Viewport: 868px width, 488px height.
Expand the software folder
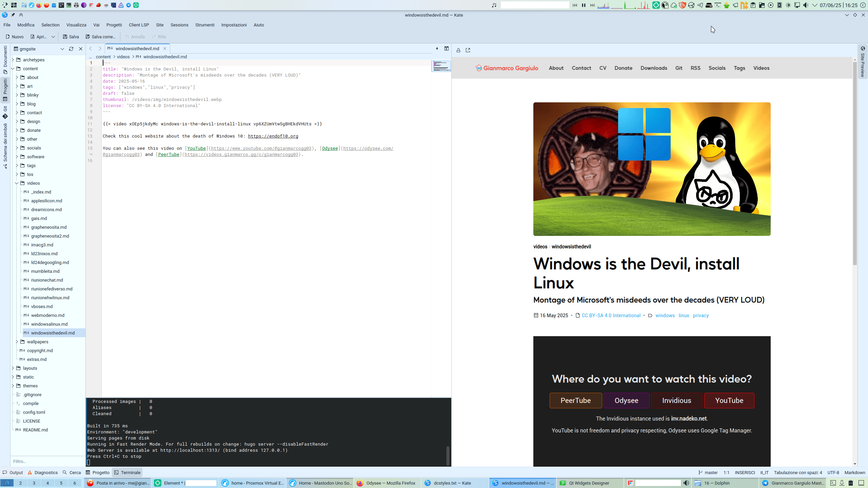pos(17,157)
